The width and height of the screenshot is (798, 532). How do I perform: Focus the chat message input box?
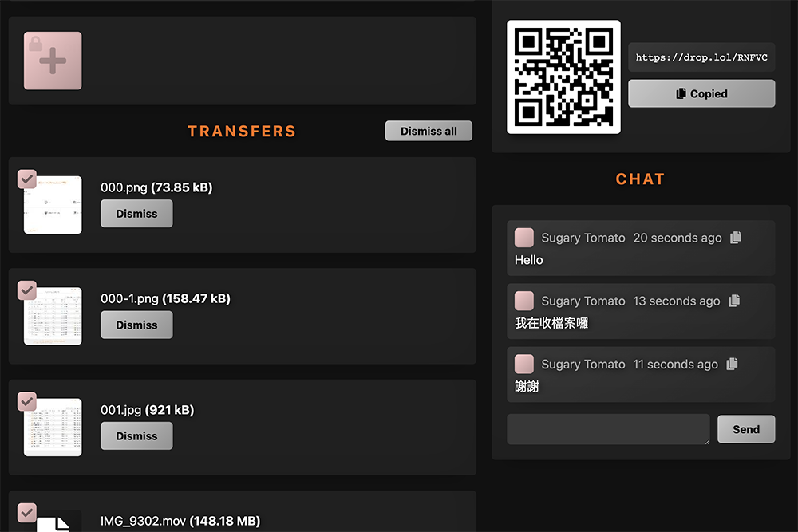click(x=608, y=429)
